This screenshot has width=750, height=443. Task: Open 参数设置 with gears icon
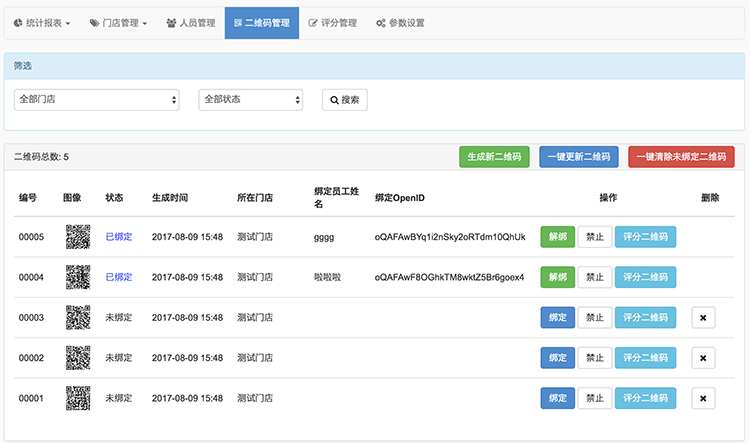[400, 23]
